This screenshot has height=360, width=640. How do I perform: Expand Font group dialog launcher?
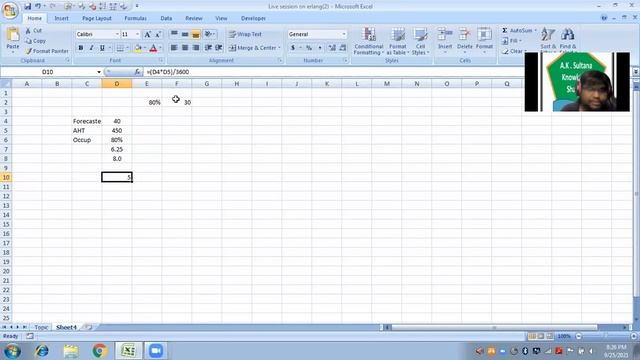click(161, 60)
